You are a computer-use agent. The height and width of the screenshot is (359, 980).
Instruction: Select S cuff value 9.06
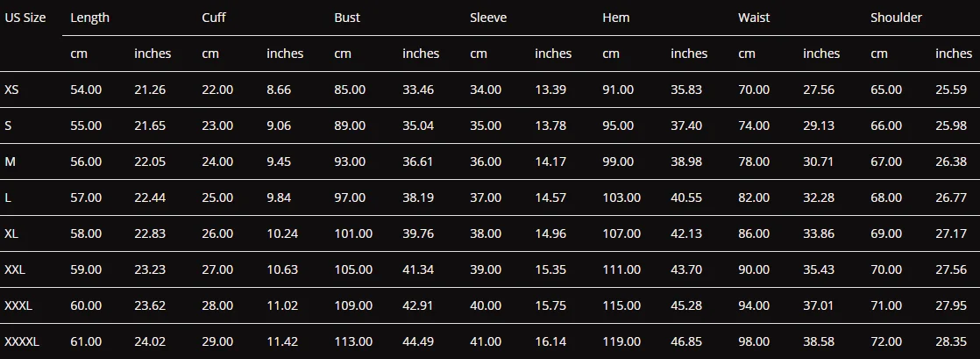[x=279, y=126]
